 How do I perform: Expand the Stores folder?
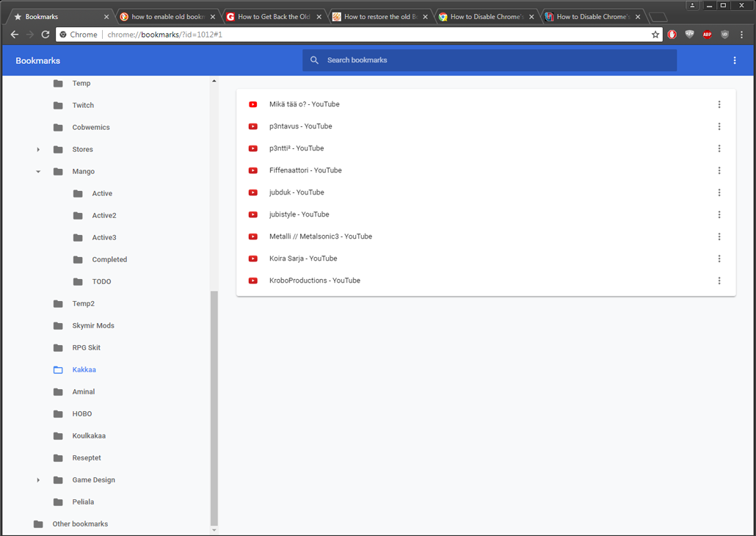(38, 150)
